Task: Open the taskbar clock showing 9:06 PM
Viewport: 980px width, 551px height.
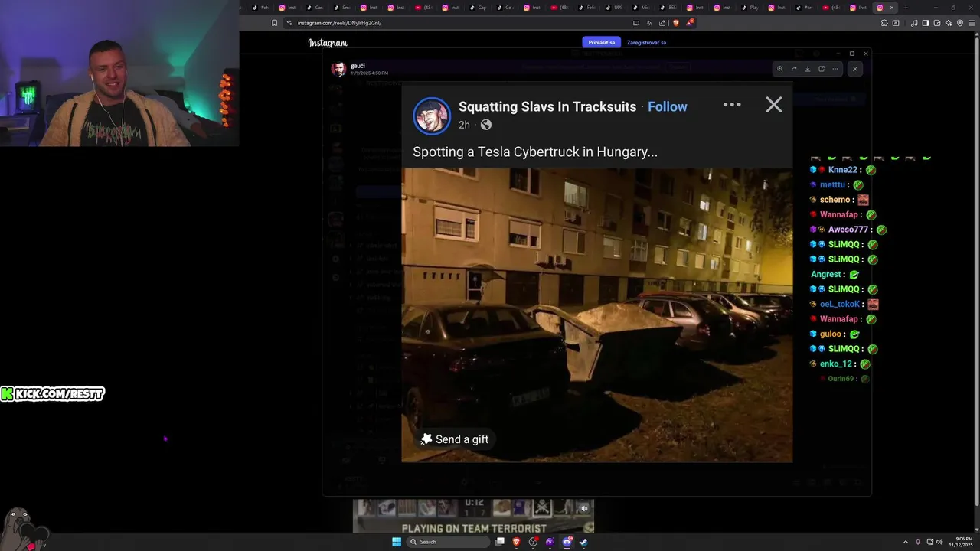Action: (x=961, y=542)
